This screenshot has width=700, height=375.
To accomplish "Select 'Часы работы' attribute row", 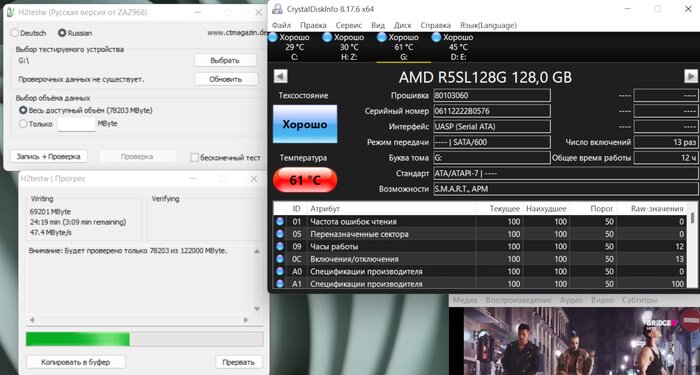I will click(480, 246).
